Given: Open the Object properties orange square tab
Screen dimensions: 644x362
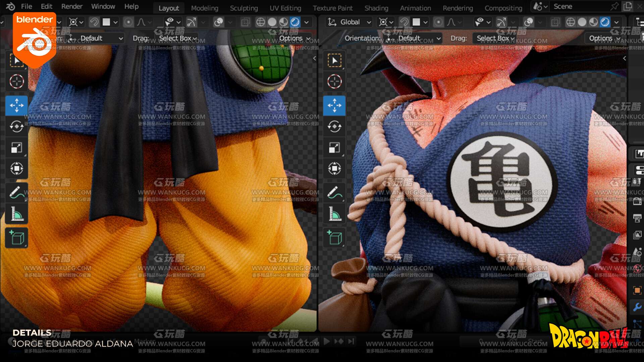Looking at the screenshot, I should pyautogui.click(x=637, y=290).
